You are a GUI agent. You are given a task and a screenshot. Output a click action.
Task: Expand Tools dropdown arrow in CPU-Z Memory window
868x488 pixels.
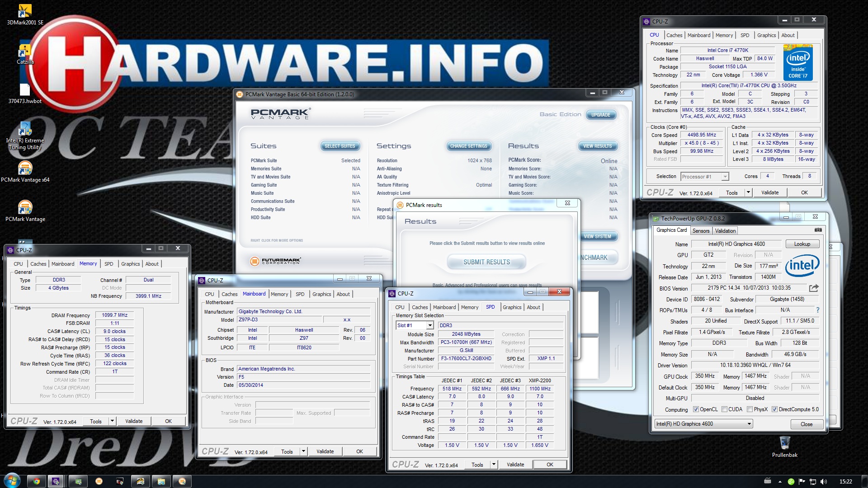click(112, 421)
